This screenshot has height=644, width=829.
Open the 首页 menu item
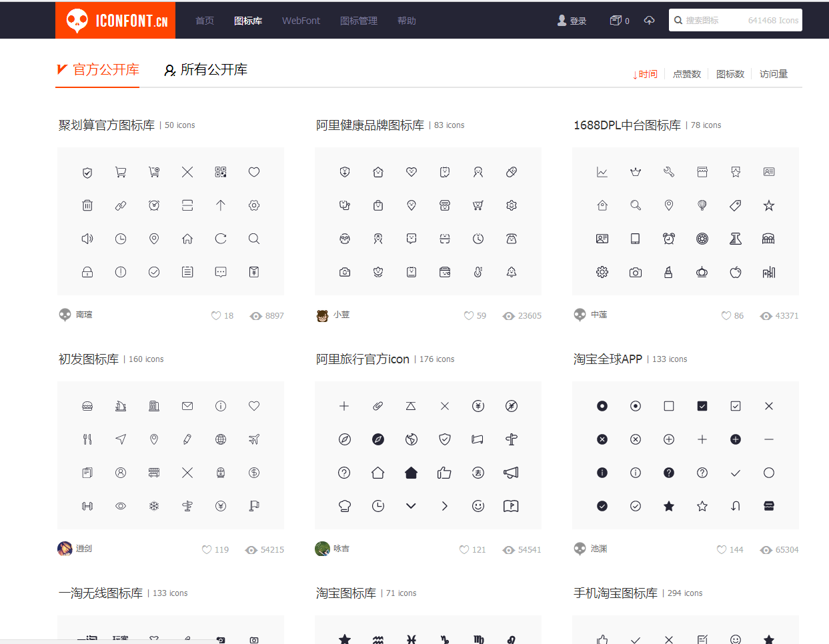[x=205, y=21]
